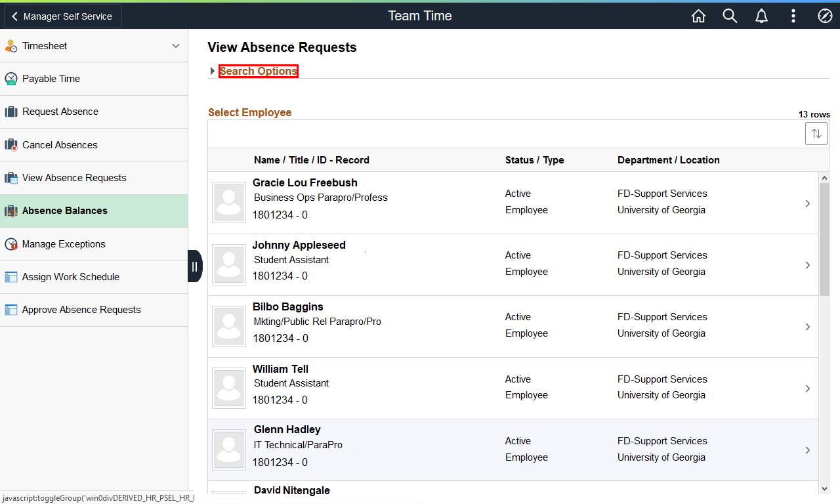This screenshot has width=840, height=504.
Task: Click the scrollbar down arrow
Action: click(824, 488)
